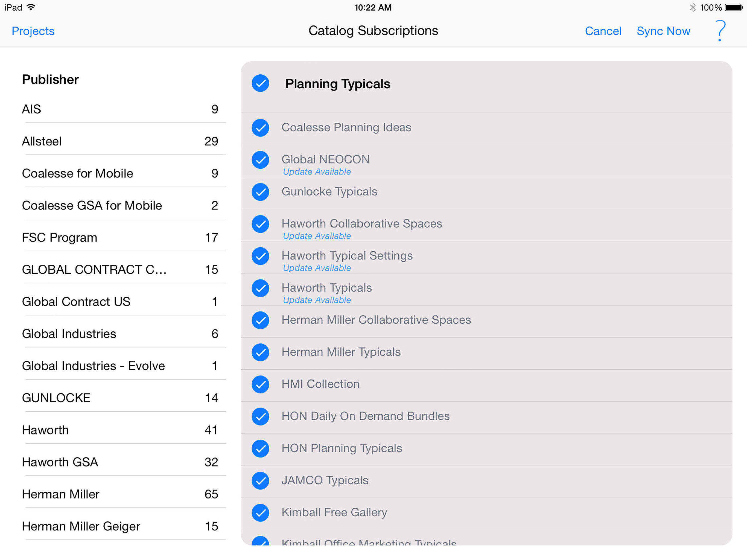The width and height of the screenshot is (747, 560).
Task: Deselect Herman Miller Collaborative Spaces checkmark
Action: (260, 320)
